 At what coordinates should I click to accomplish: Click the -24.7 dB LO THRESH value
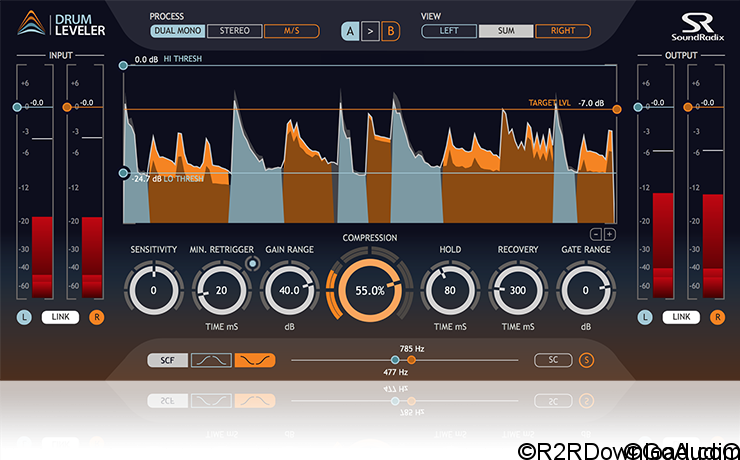(147, 179)
